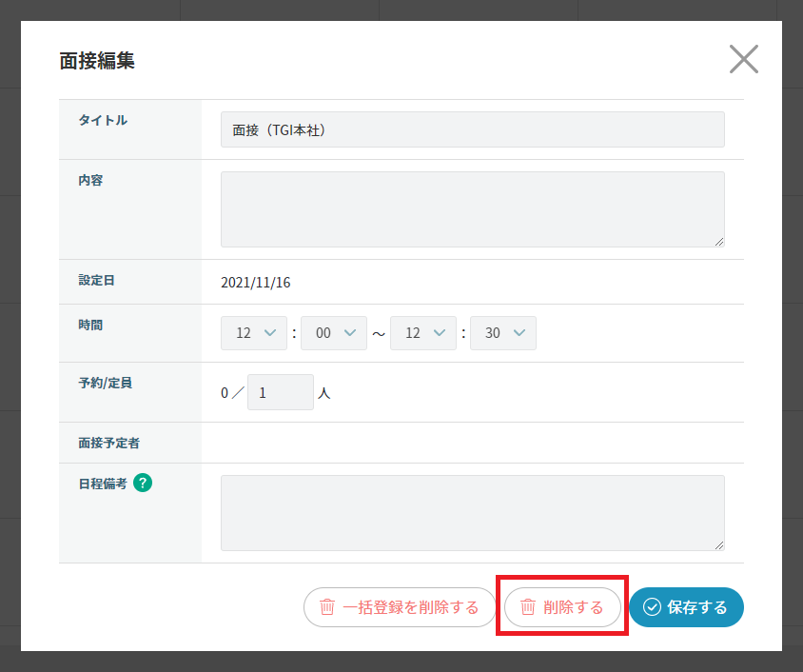Click the trash icon in 一括登録を削除する
This screenshot has height=672, width=803.
(x=327, y=607)
